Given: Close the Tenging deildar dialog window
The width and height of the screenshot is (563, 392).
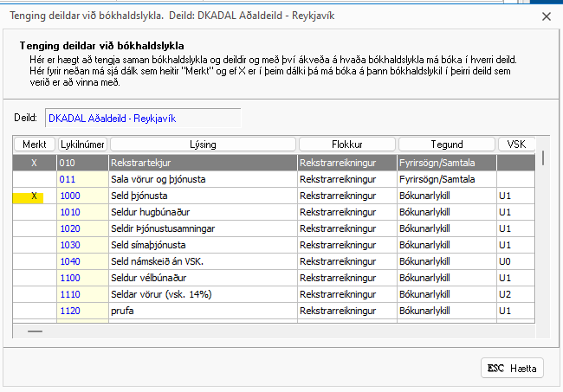Looking at the screenshot, I should [545, 16].
